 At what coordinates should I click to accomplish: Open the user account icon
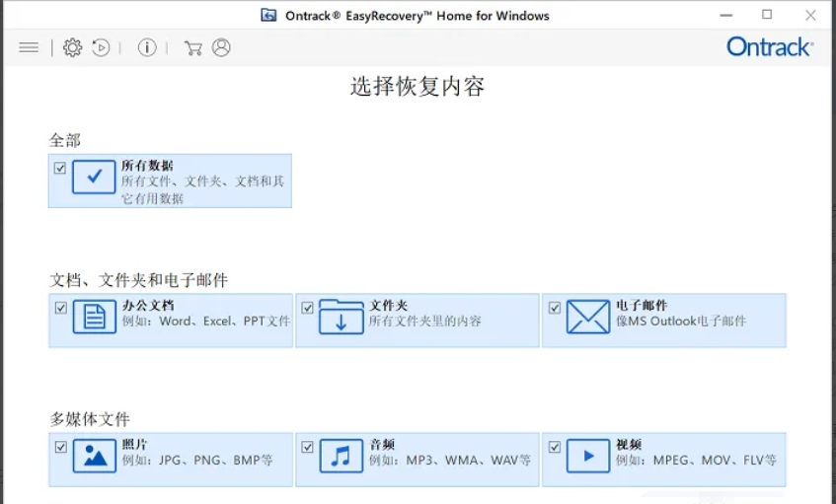tap(221, 48)
